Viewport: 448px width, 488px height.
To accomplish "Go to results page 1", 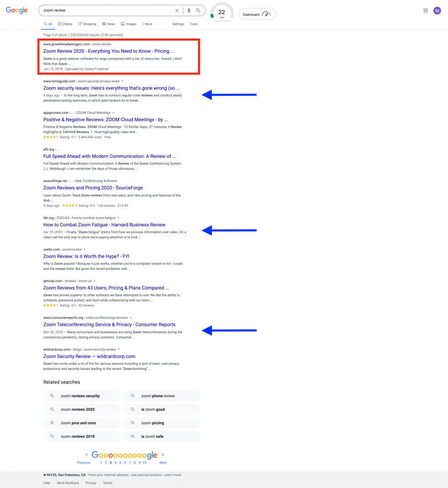I will pos(101,463).
